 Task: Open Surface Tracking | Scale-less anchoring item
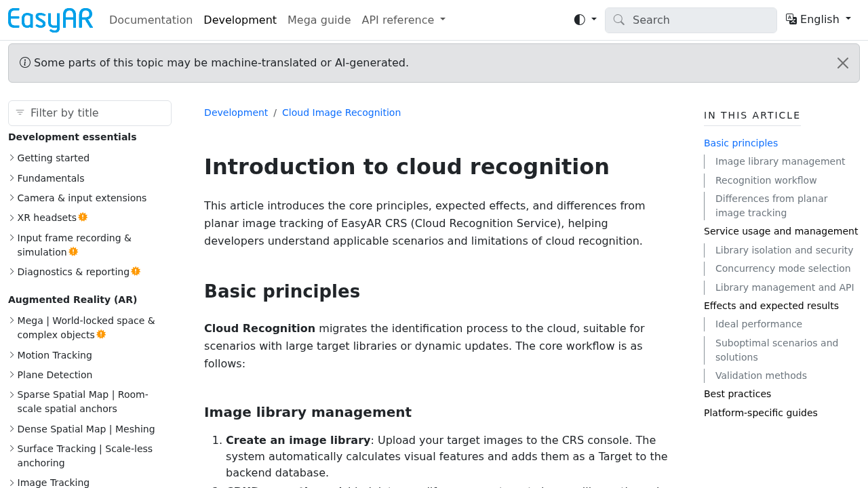85,455
